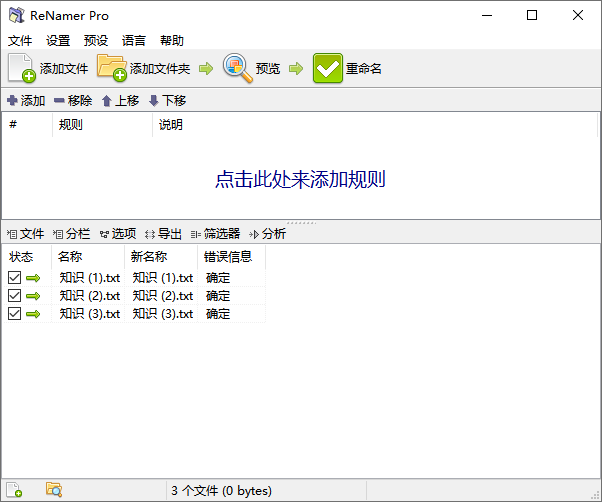
Task: Move rule down with 下移
Action: tap(167, 101)
